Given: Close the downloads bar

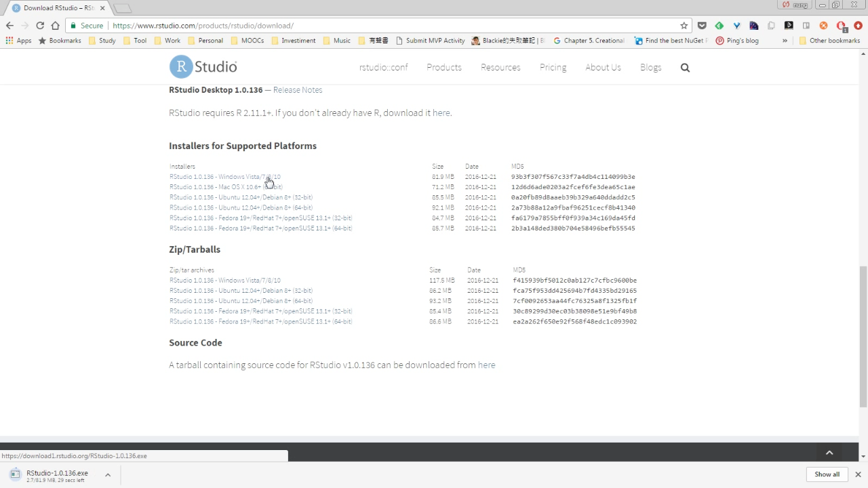Looking at the screenshot, I should click(x=858, y=474).
